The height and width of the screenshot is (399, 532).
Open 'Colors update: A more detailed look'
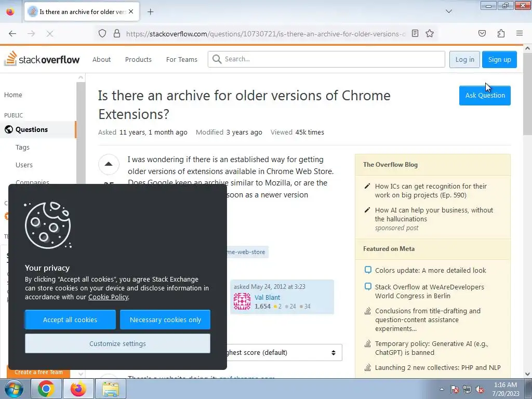(x=430, y=270)
